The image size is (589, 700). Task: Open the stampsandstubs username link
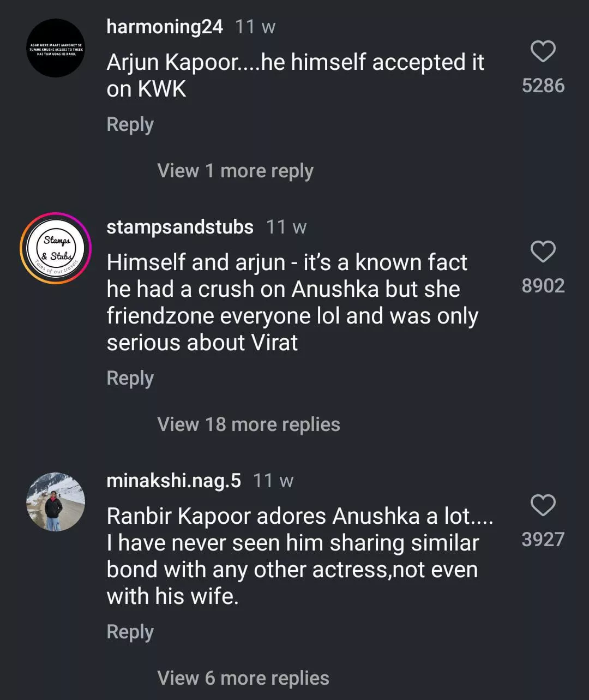click(180, 226)
